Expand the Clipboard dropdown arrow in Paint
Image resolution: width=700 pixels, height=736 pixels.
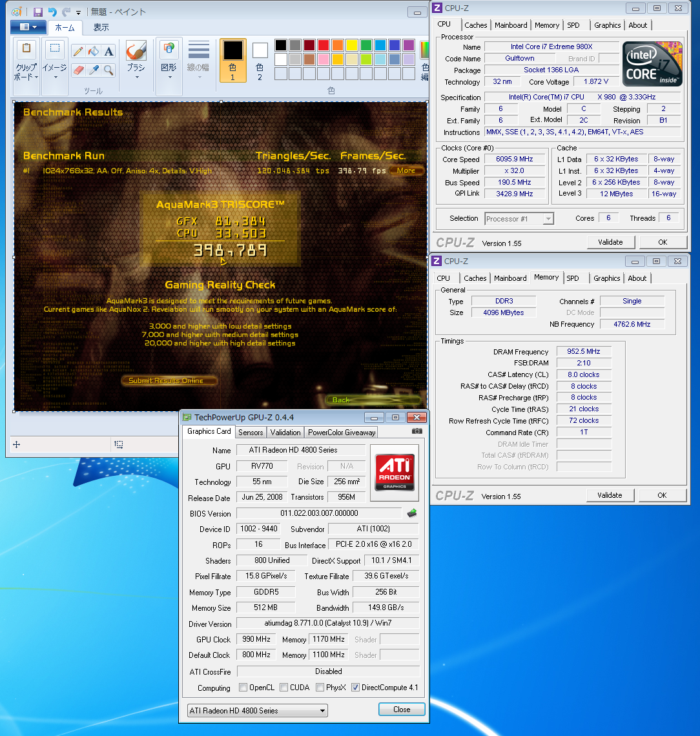click(36, 77)
